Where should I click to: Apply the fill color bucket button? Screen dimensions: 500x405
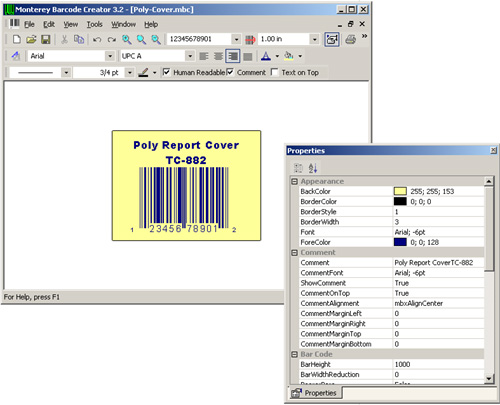(x=289, y=56)
